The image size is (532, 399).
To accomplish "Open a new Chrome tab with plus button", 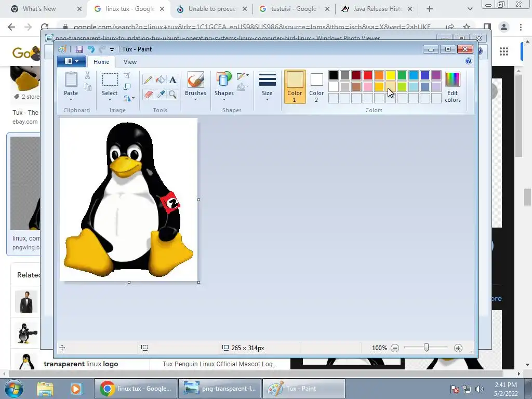I will 430,9.
